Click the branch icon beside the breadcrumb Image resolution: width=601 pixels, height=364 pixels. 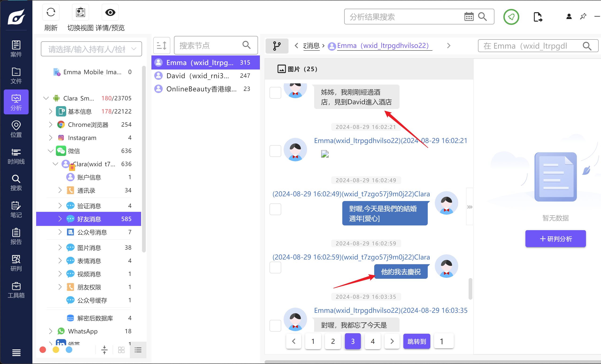click(x=277, y=46)
